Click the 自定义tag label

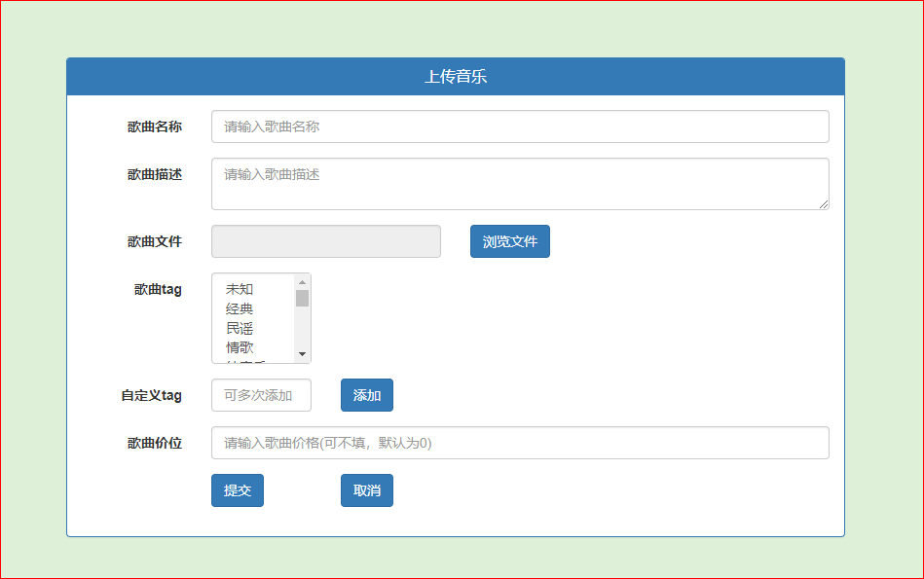coord(152,395)
